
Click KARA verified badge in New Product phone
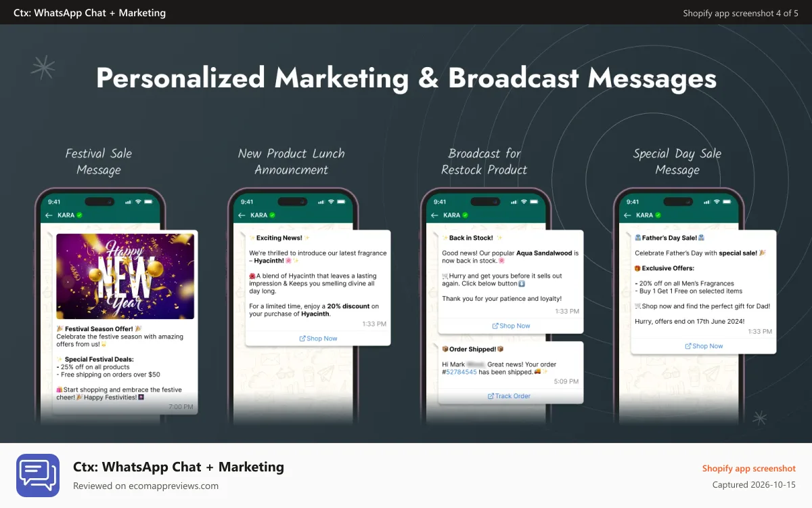point(272,215)
